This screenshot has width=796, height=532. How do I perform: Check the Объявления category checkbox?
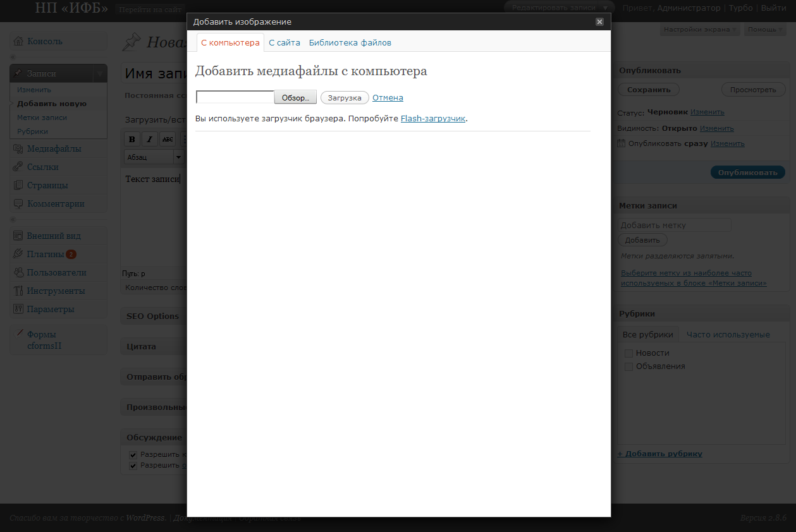point(628,366)
